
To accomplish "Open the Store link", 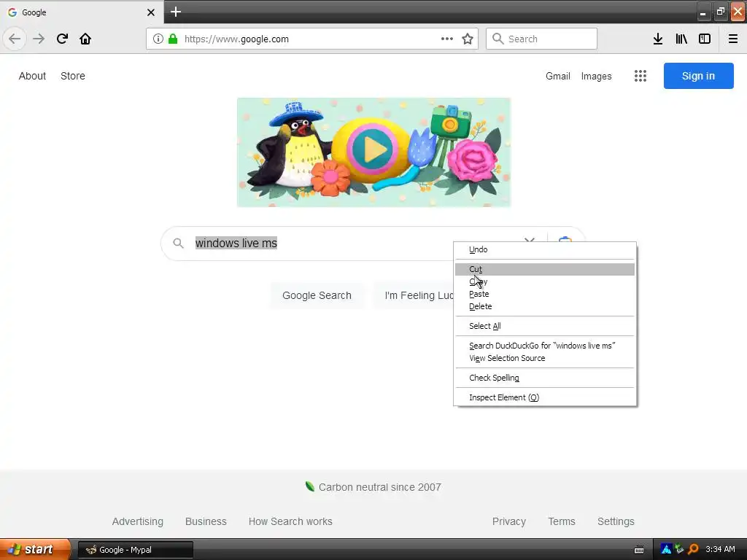I will click(73, 76).
